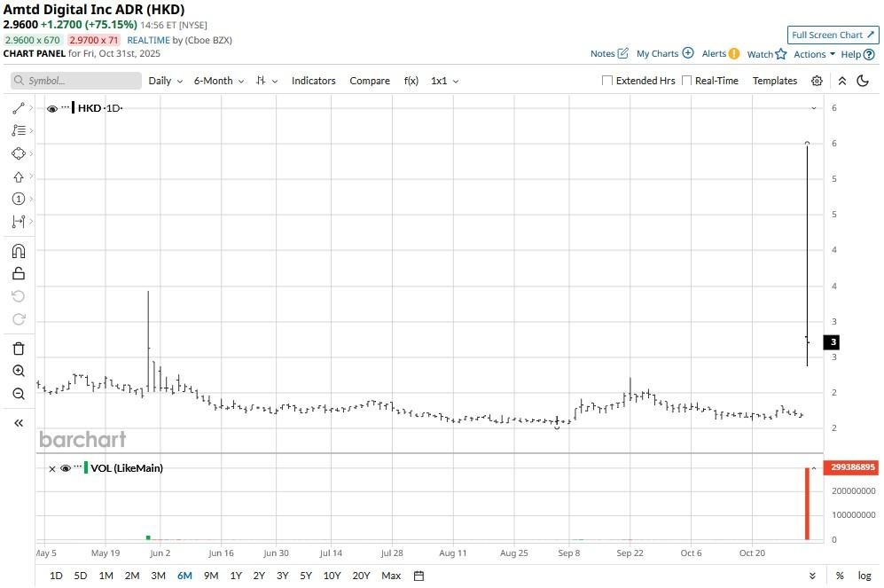
Task: Unlock drawings with the lock icon
Action: click(x=18, y=272)
